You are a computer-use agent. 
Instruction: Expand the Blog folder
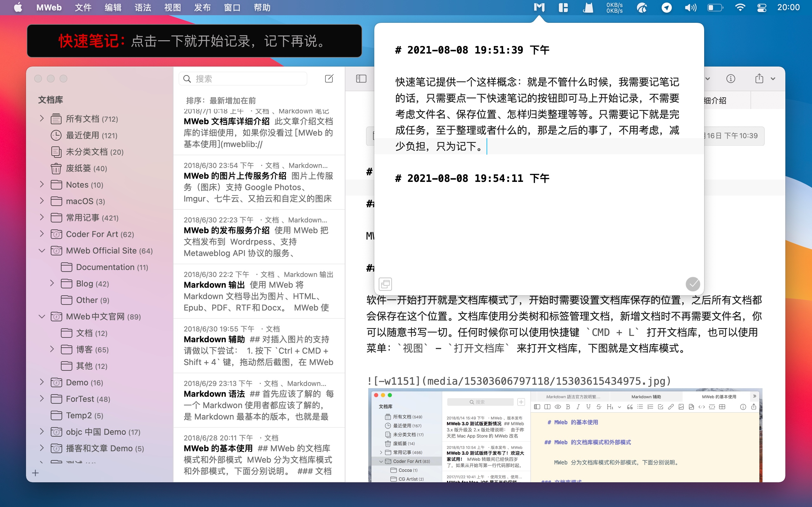click(x=52, y=284)
